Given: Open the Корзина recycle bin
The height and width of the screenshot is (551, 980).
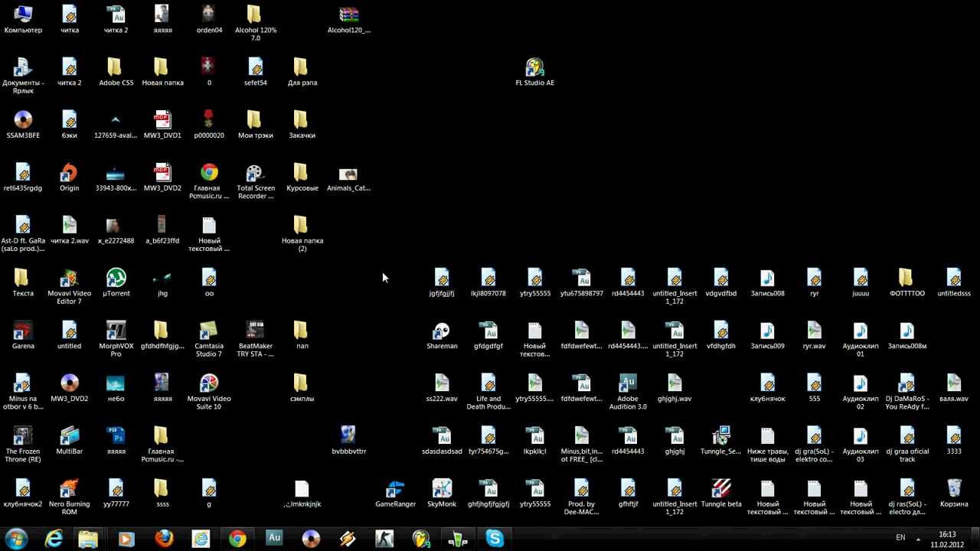Looking at the screenshot, I should [x=954, y=494].
